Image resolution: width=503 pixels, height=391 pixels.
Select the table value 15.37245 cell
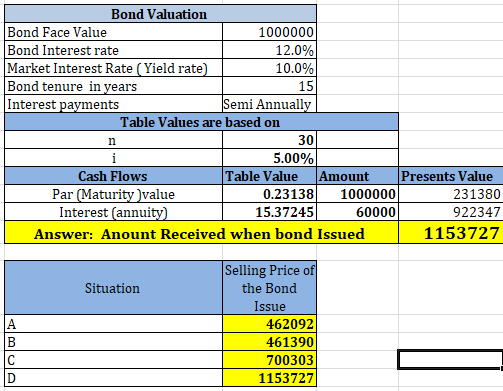click(x=269, y=212)
